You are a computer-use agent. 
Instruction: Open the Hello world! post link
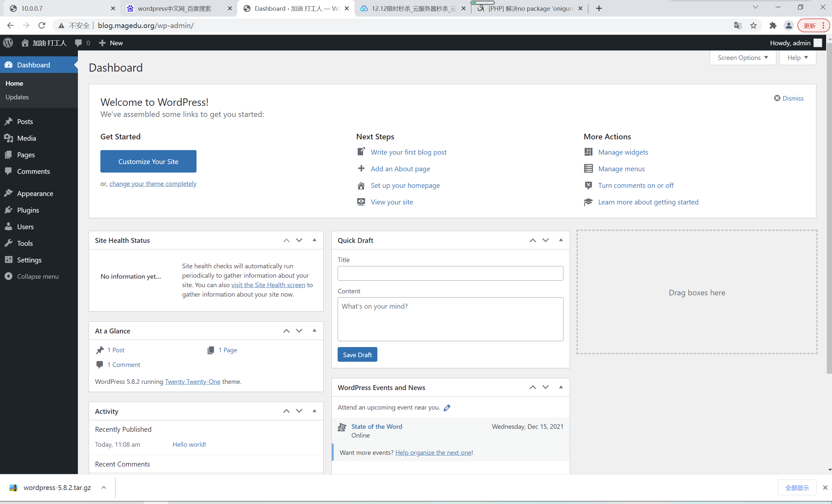(189, 444)
